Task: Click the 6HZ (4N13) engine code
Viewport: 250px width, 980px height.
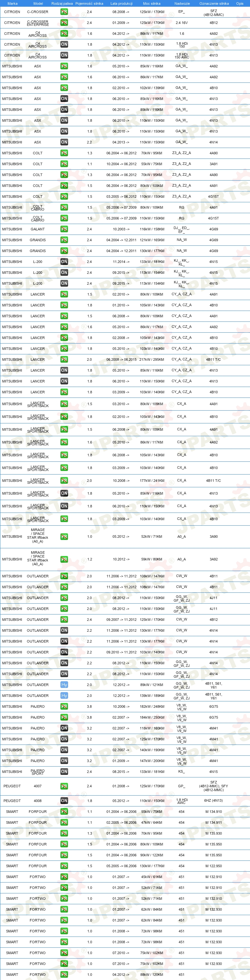Action: 214,801
